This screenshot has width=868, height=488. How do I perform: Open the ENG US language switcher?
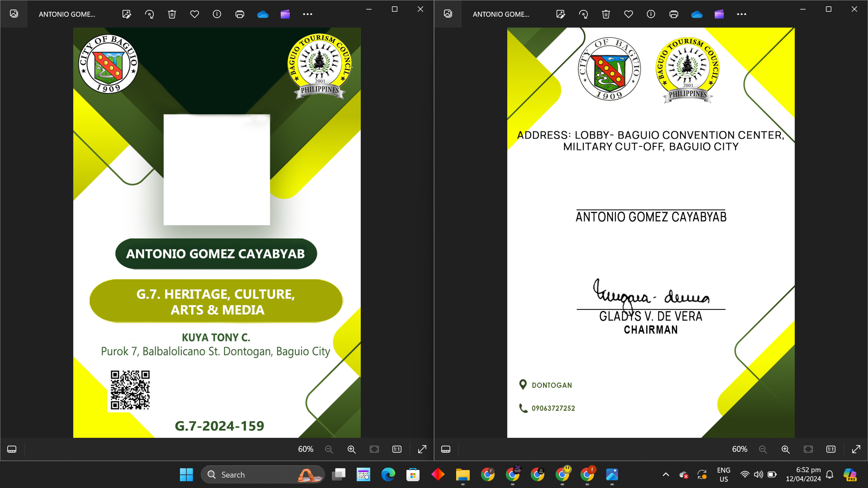coord(724,474)
